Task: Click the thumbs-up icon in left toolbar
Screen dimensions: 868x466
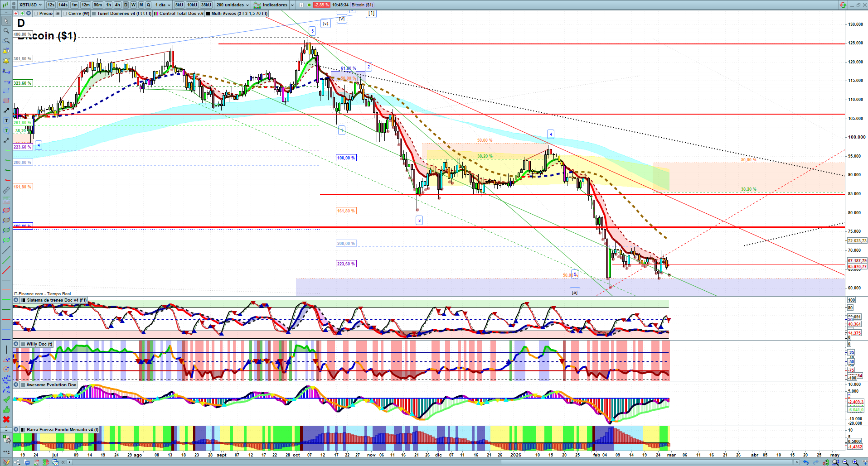Action: coord(6,409)
